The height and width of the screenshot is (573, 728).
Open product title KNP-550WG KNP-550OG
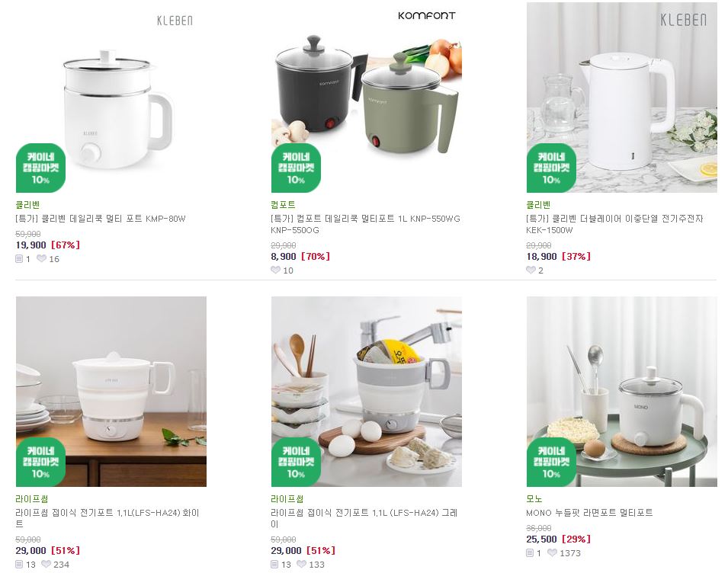pyautogui.click(x=365, y=224)
